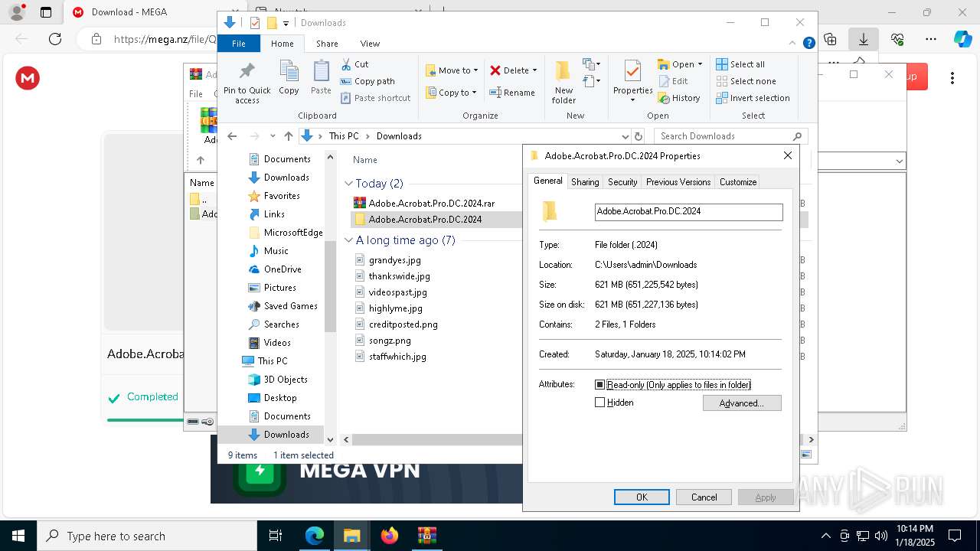Image resolution: width=980 pixels, height=551 pixels.
Task: Toggle the Hidden attribute checkbox
Action: (x=600, y=403)
